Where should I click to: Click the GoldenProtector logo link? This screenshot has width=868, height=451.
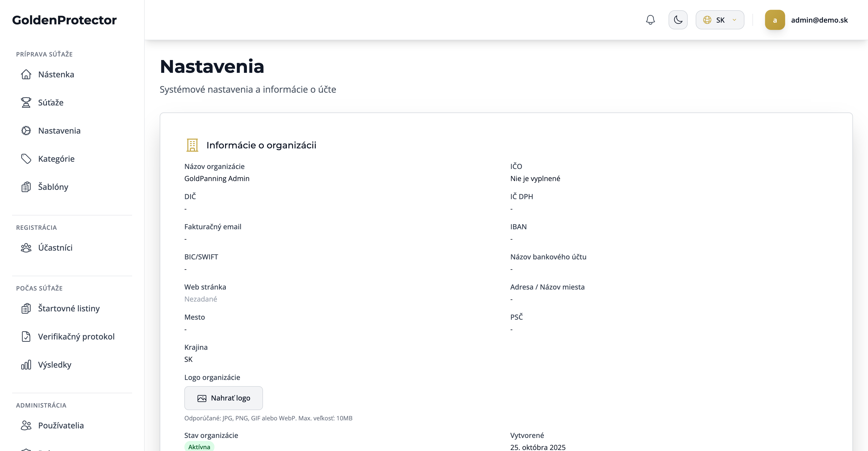pyautogui.click(x=64, y=20)
